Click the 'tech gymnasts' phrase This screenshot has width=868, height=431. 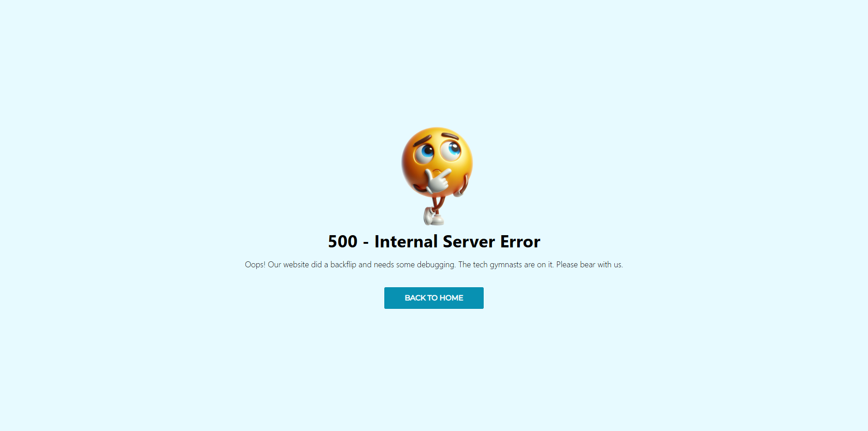tap(497, 265)
